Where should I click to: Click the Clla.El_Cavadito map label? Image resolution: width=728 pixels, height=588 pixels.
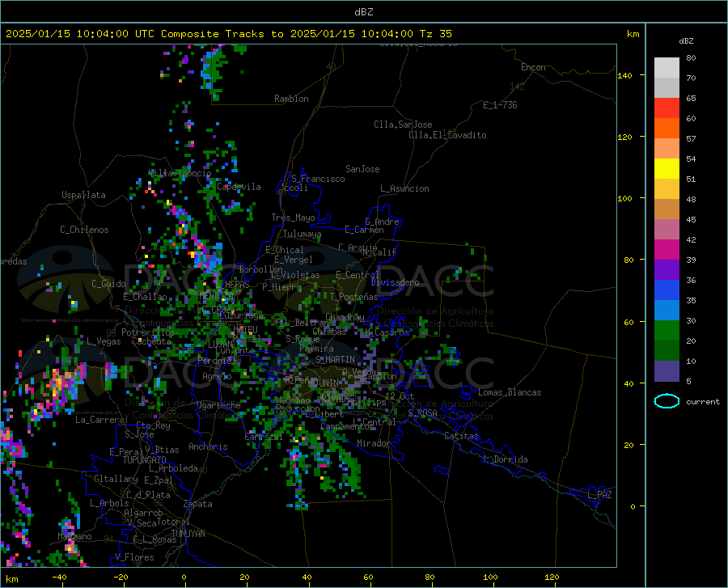tap(447, 135)
